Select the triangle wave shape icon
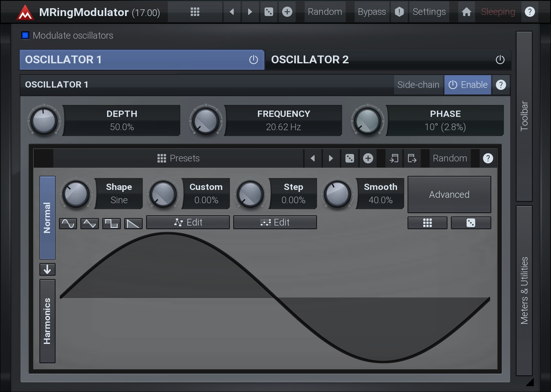Screen dimensions: 551x392 pyautogui.click(x=89, y=223)
